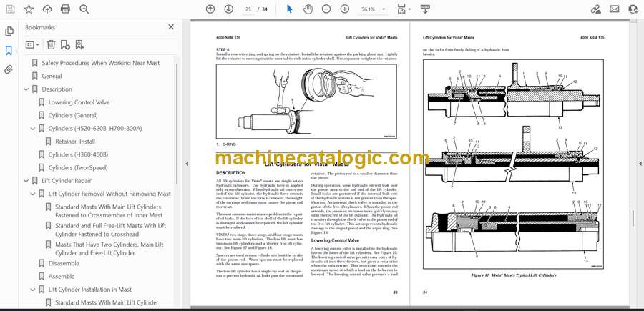The image size is (644, 311).
Task: Go to the next page with the down arrow
Action: (229, 9)
